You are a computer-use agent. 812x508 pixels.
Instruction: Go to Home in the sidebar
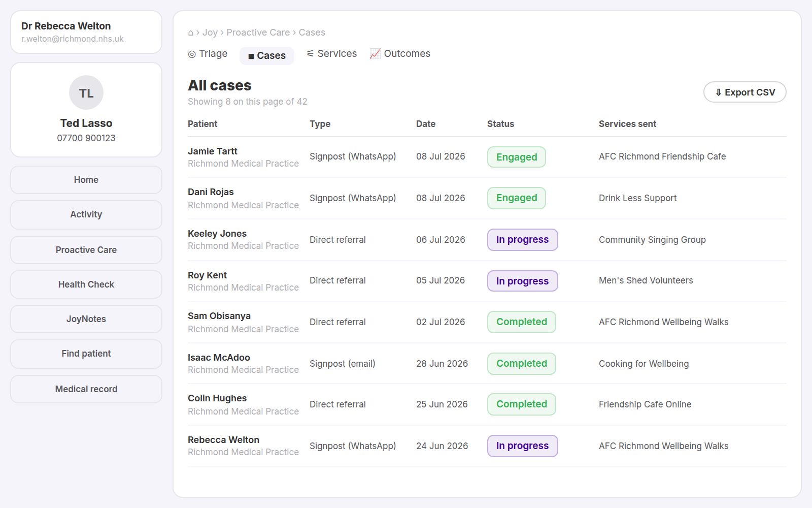click(x=86, y=180)
